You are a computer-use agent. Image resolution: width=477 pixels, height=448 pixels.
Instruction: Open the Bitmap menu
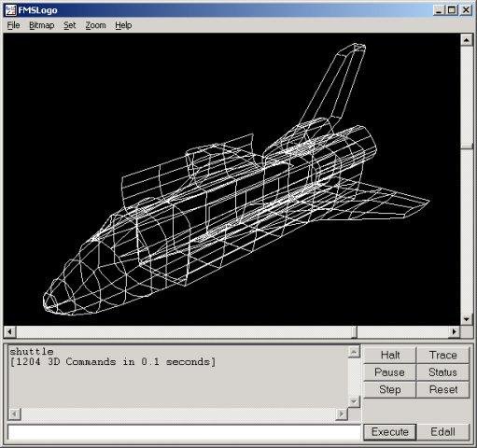point(42,25)
